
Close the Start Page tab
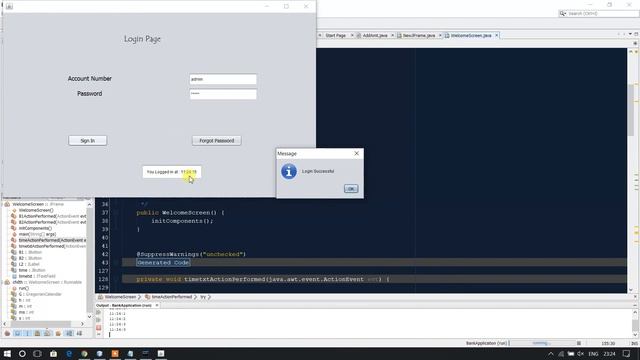coord(352,36)
